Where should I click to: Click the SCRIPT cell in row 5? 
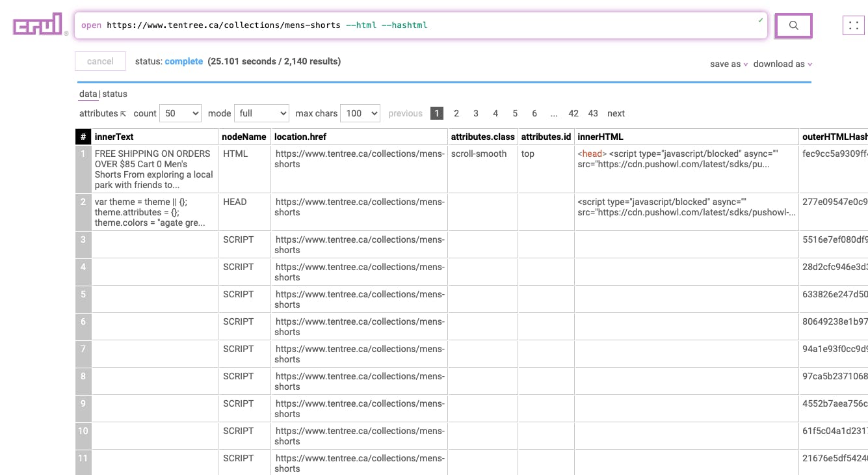click(x=244, y=299)
